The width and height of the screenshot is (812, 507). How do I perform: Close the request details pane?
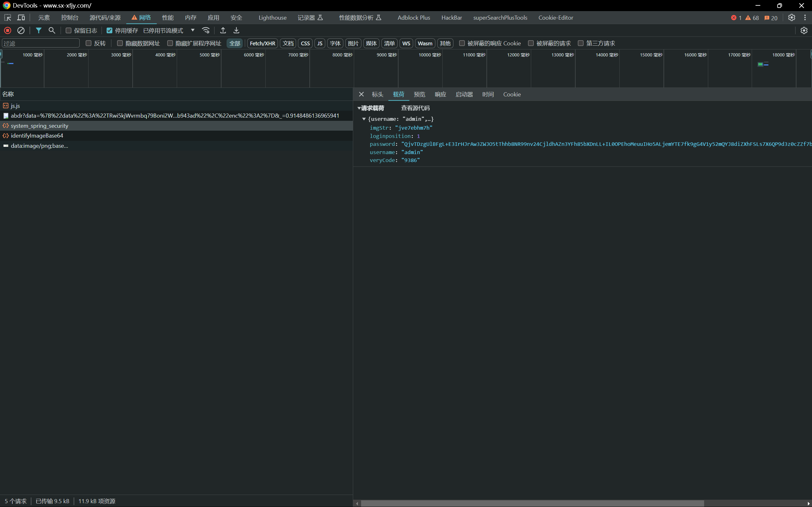[361, 94]
